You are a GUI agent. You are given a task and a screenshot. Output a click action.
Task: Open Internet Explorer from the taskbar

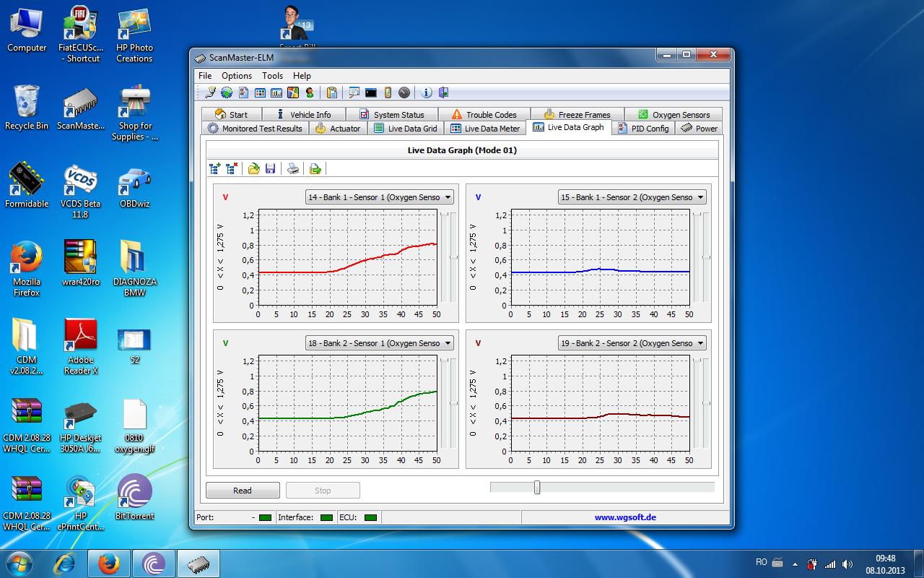coord(66,563)
